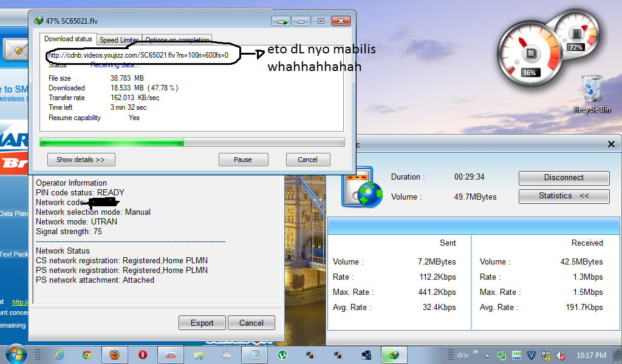Expand download info with Show details
Viewport: 622px width, 364px height.
pos(81,160)
